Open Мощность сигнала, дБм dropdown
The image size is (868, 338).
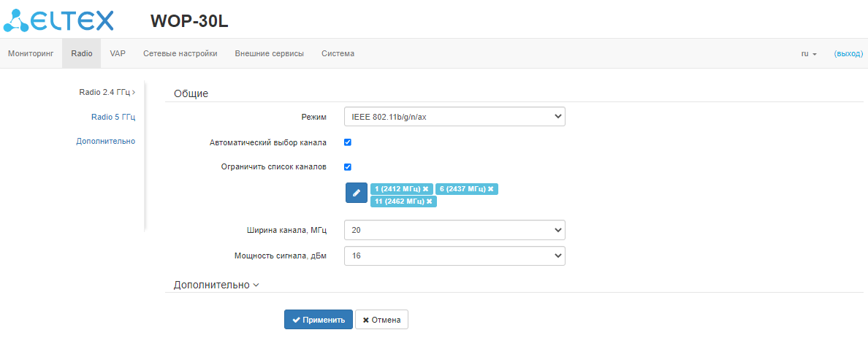pos(454,256)
